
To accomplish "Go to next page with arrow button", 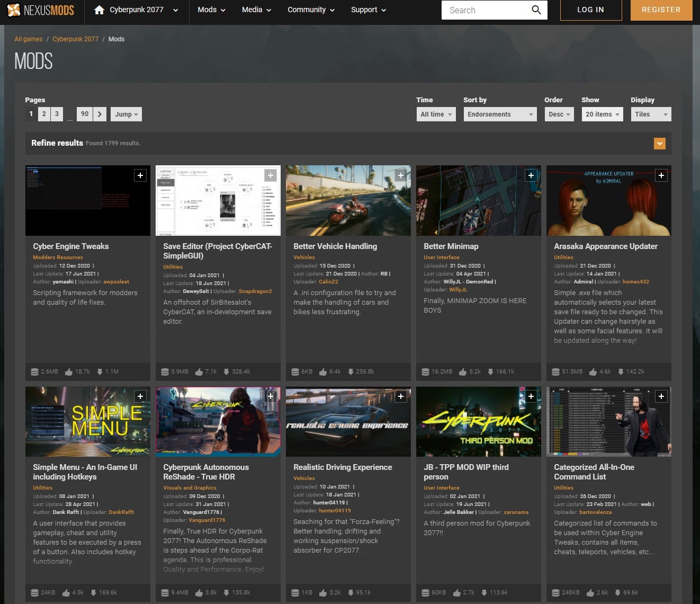I will pyautogui.click(x=100, y=114).
